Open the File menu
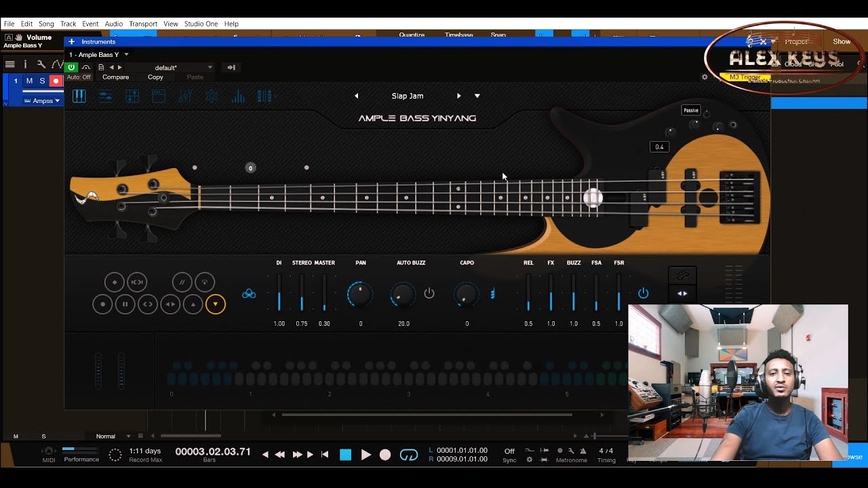The height and width of the screenshot is (488, 868). (9, 24)
